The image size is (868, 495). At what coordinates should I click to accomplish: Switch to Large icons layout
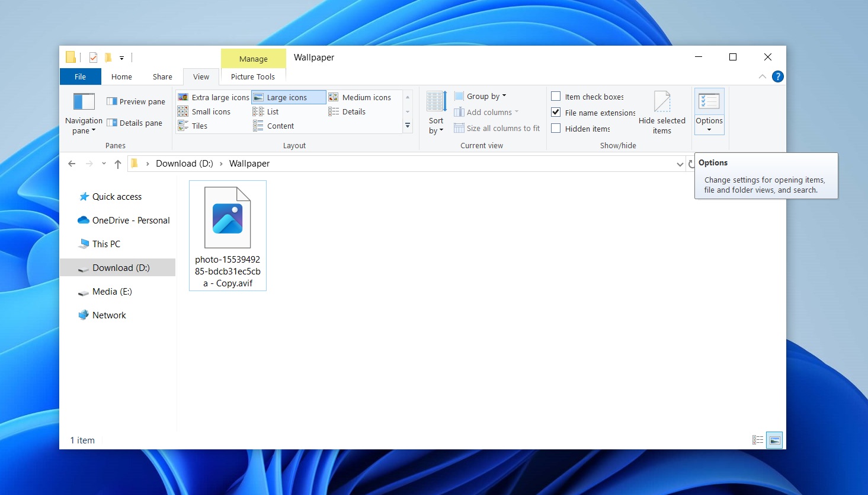(x=289, y=97)
